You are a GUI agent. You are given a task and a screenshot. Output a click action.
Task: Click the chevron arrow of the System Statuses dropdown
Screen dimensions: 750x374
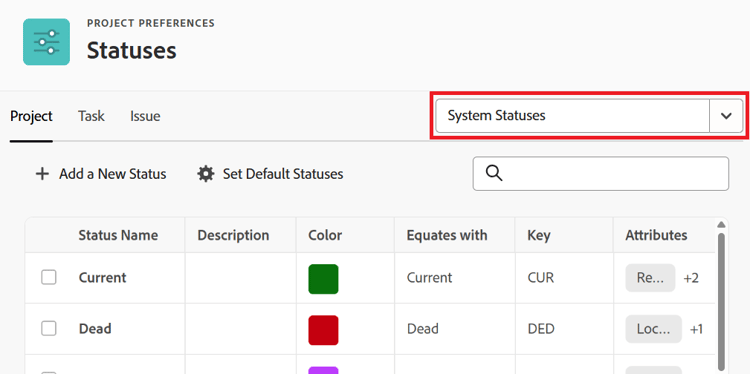point(726,116)
